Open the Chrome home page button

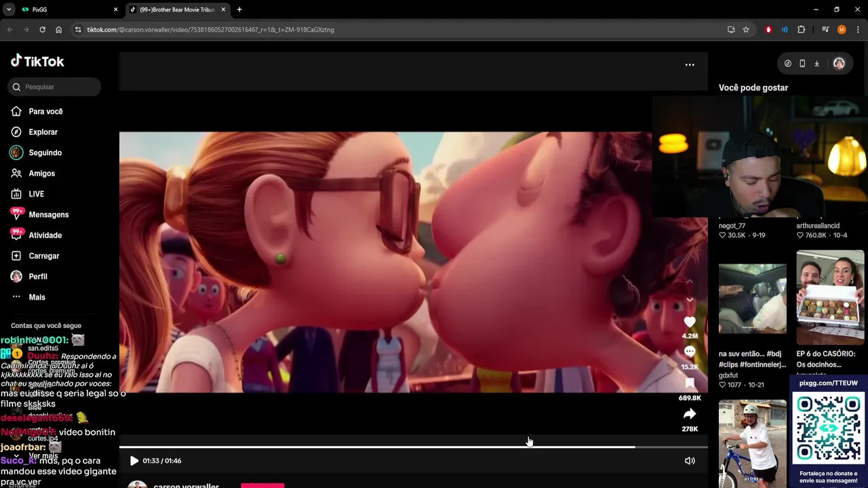coord(59,30)
